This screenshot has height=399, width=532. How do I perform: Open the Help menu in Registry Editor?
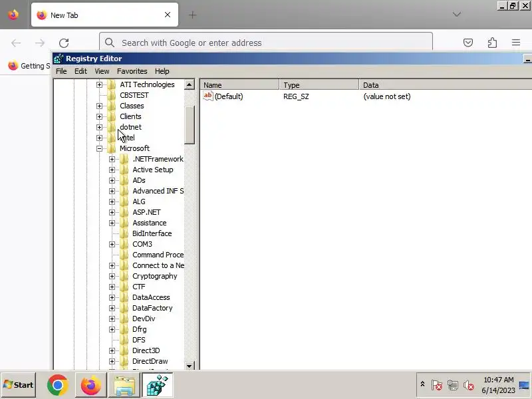coord(162,71)
